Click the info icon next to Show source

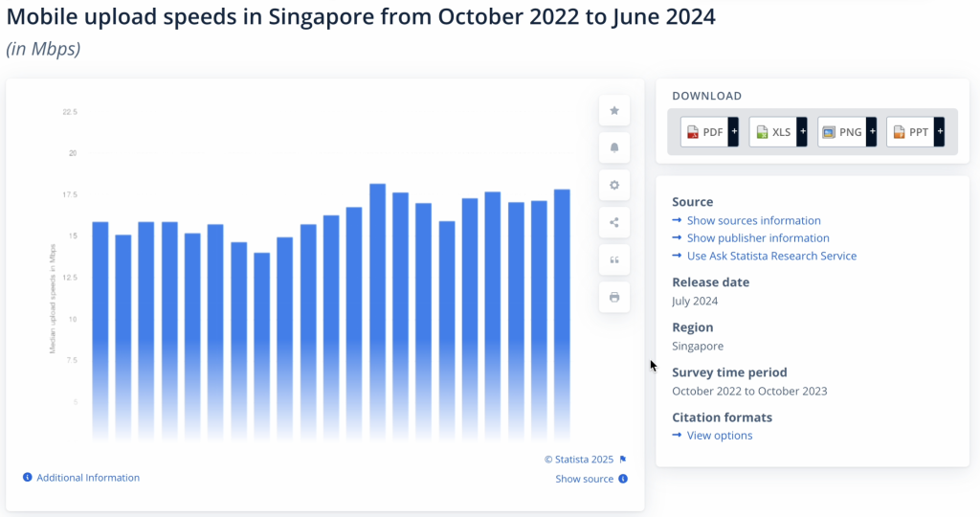click(623, 479)
